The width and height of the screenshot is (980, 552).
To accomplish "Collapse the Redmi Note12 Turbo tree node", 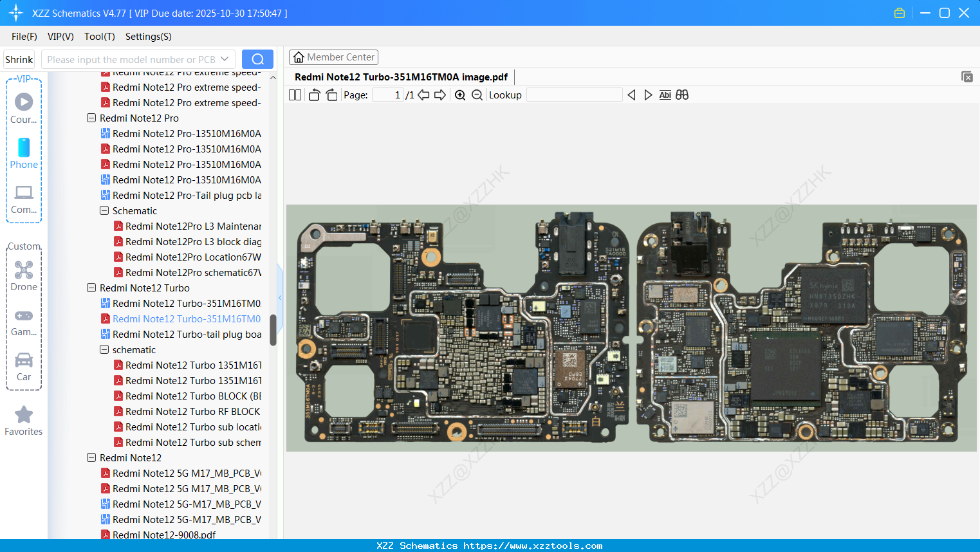I will coord(91,288).
